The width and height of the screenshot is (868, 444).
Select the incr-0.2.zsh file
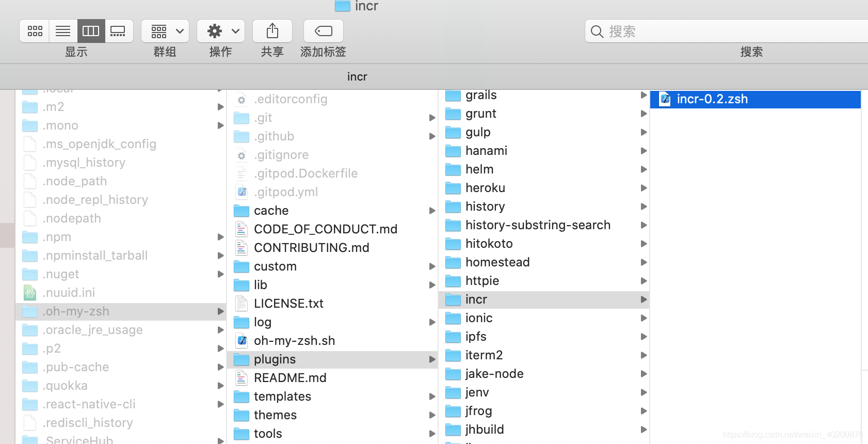pos(756,99)
